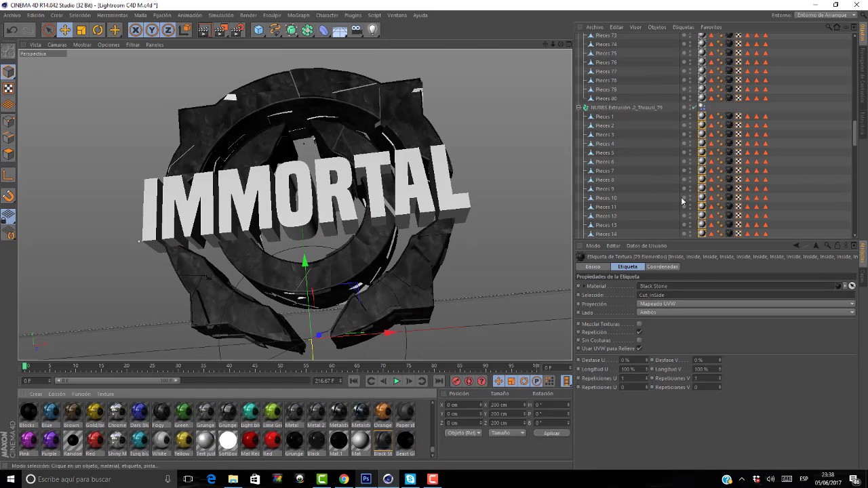Image resolution: width=868 pixels, height=488 pixels.
Task: Click Render to Picture Viewer icon
Action: coord(220,30)
